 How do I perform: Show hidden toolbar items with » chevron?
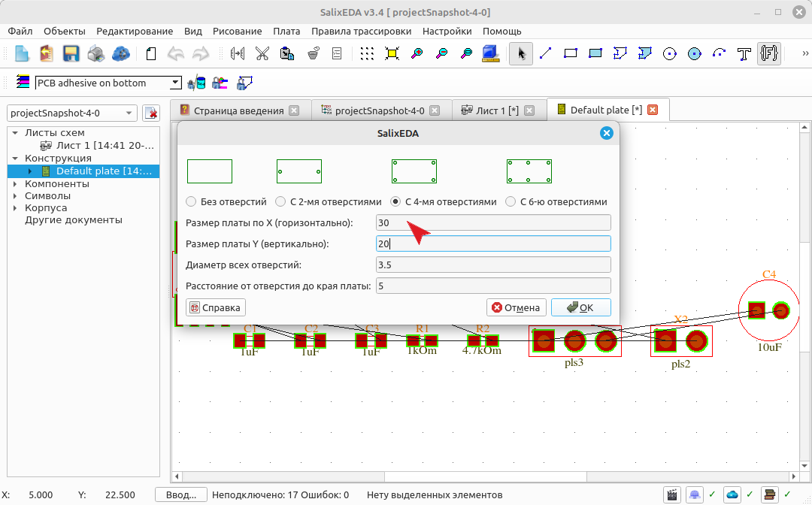coord(804,53)
